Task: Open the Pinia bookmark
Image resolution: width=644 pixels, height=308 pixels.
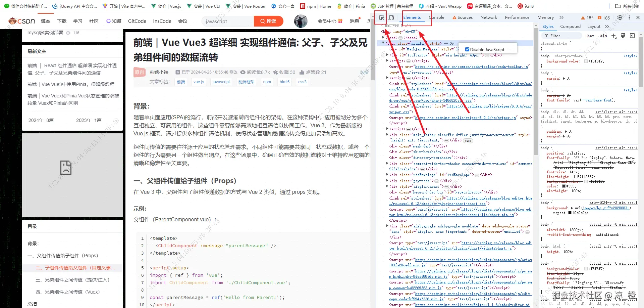Action: coord(351,6)
